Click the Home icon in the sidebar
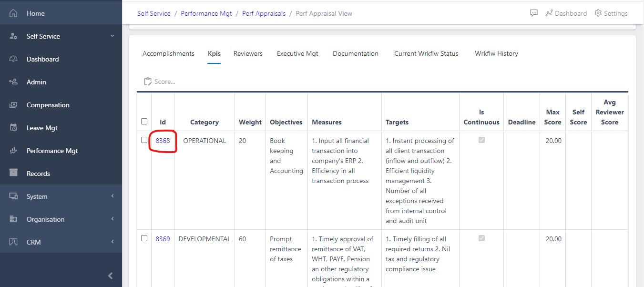The width and height of the screenshot is (644, 287). [x=13, y=13]
